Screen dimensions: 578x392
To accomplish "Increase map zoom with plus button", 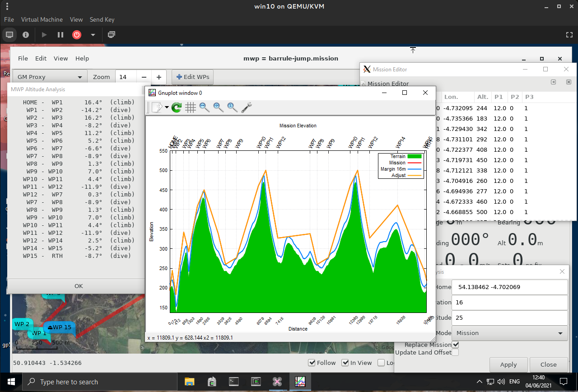I will click(159, 77).
